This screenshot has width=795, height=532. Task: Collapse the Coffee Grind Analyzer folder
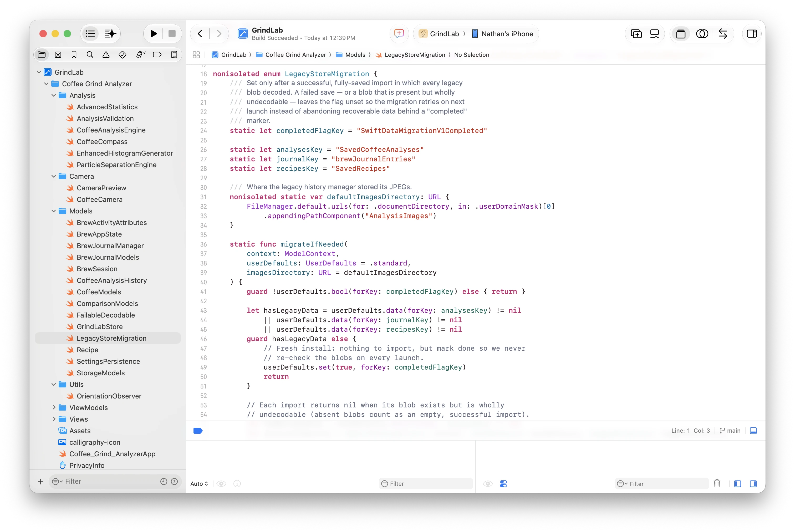(x=47, y=84)
